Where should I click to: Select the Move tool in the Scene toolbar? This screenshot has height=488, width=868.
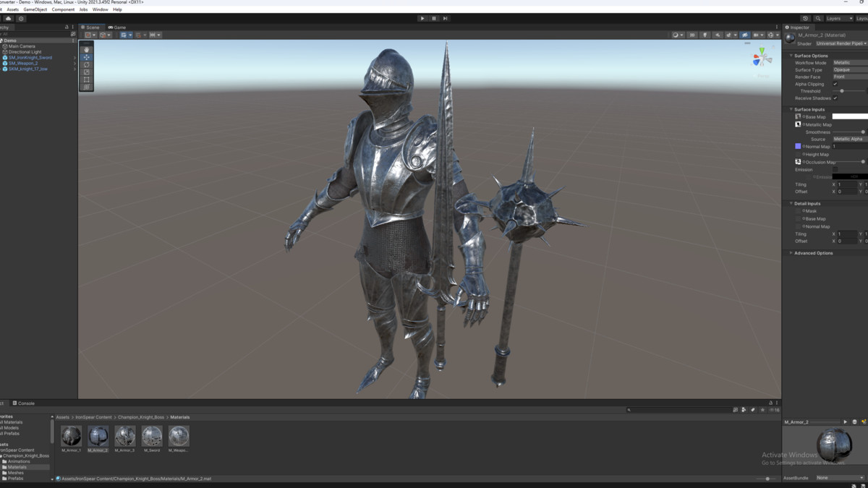tap(86, 57)
